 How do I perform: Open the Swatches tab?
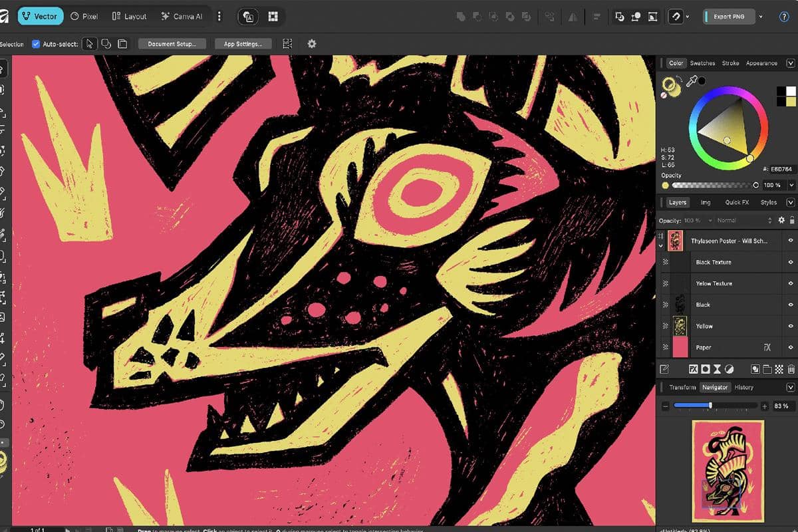702,63
